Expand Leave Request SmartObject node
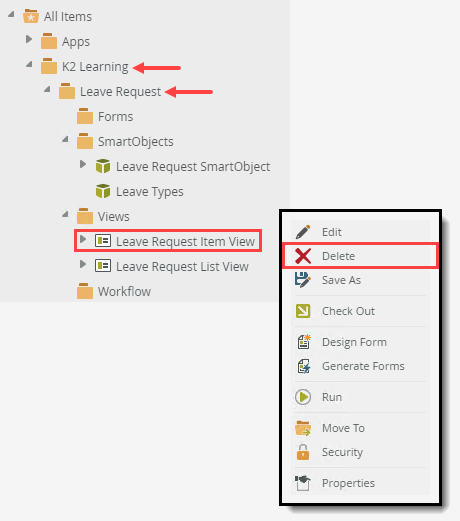 tap(83, 164)
